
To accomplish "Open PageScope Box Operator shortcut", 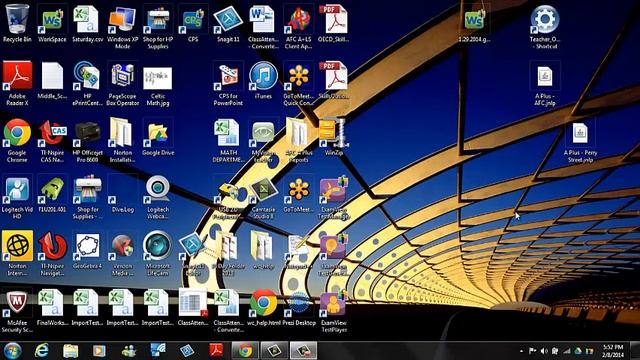I will point(122,84).
